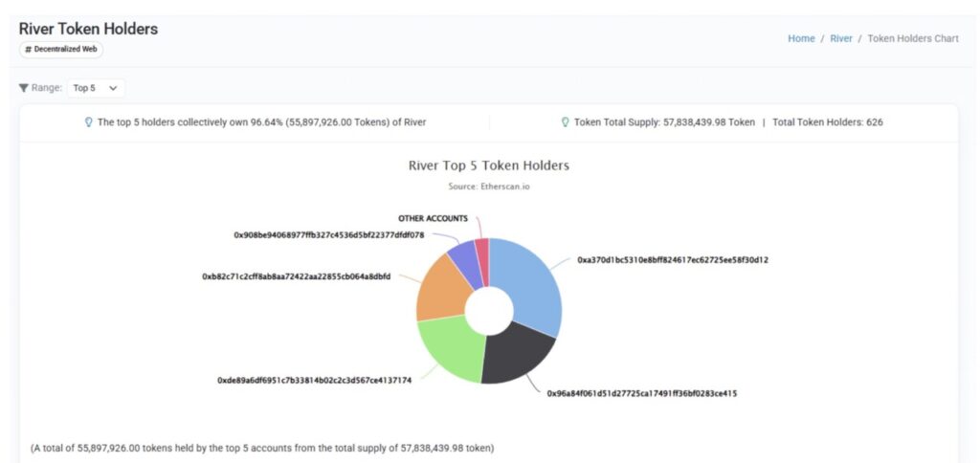Click the OTHER ACCOUNTS chart label
This screenshot has height=463, width=980.
click(433, 218)
